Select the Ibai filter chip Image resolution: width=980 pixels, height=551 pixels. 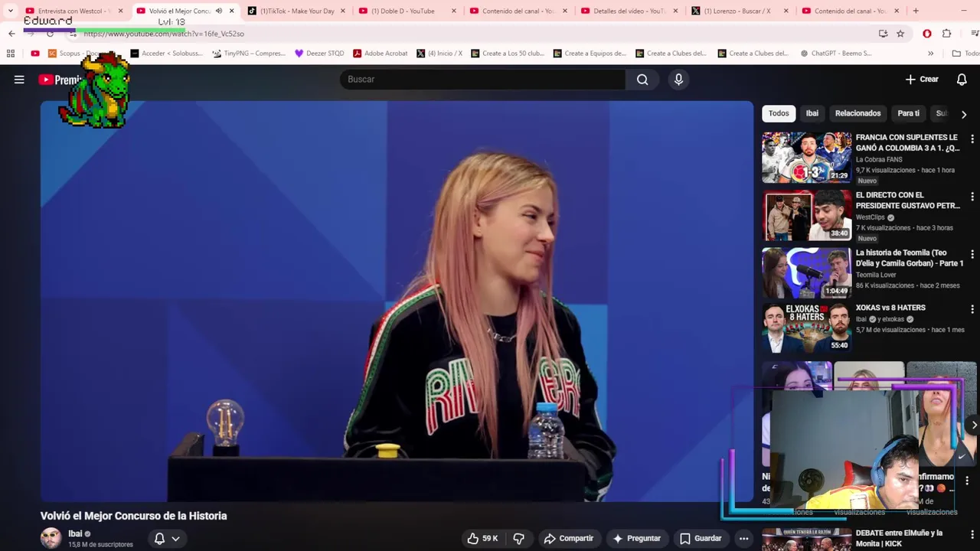[812, 113]
